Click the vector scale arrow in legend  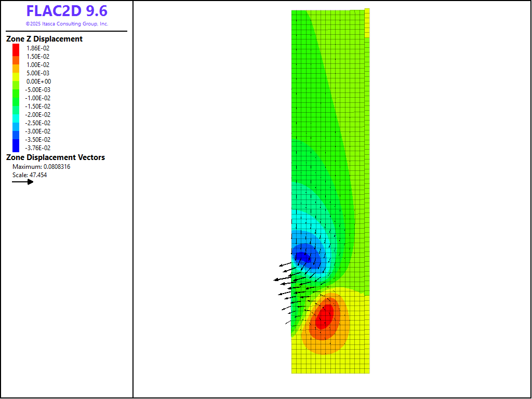(x=23, y=182)
